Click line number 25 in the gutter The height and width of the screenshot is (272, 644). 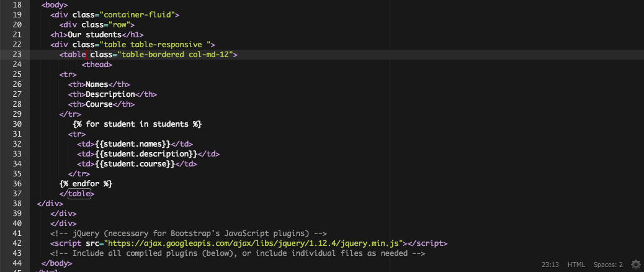coord(17,75)
